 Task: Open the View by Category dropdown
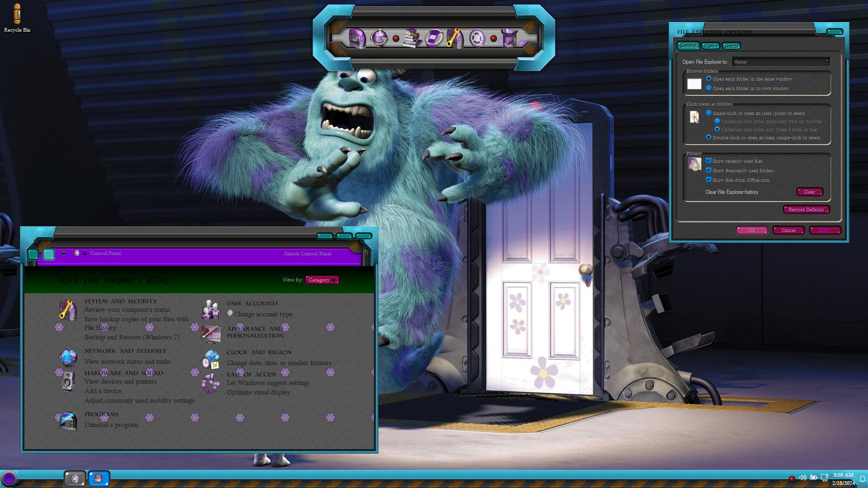click(x=322, y=280)
